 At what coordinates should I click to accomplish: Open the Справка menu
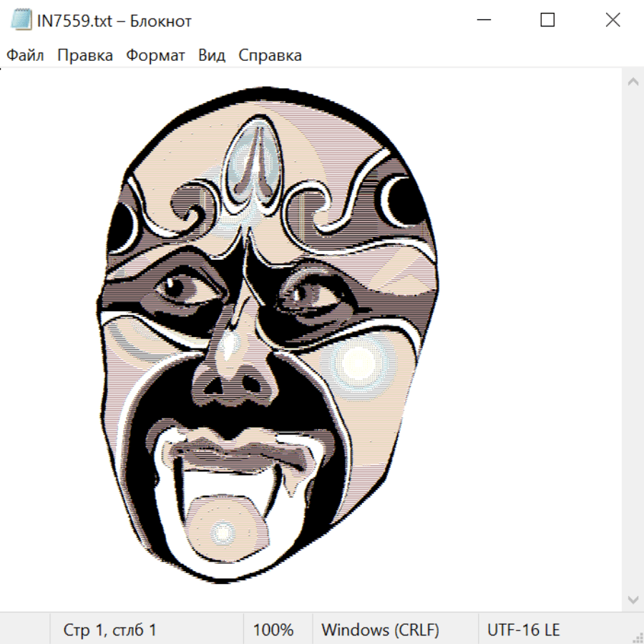pos(270,56)
